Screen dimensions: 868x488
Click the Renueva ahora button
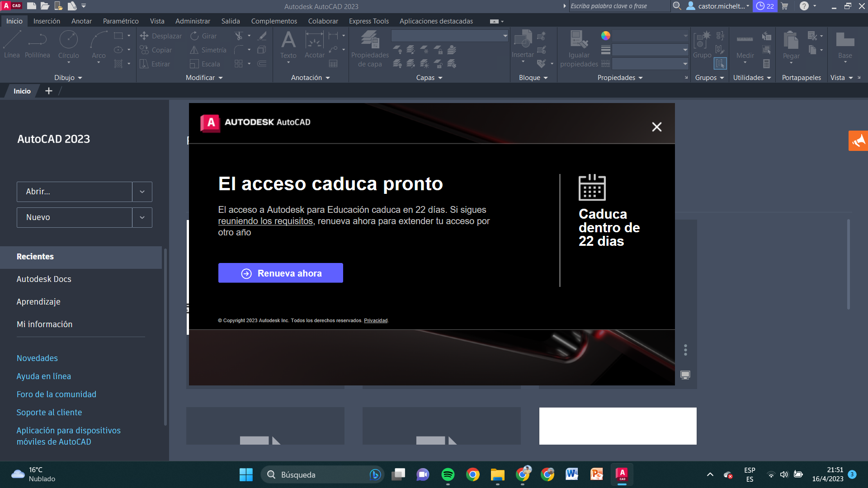[x=280, y=273]
